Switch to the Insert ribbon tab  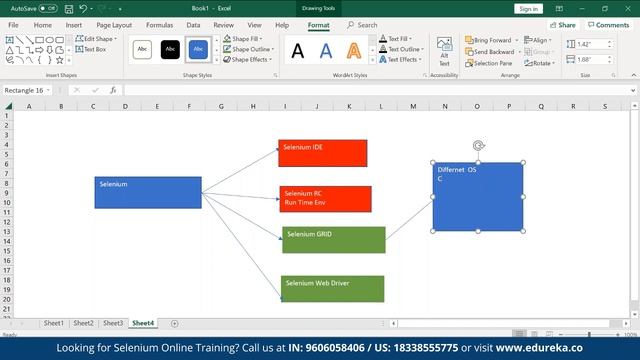(73, 25)
